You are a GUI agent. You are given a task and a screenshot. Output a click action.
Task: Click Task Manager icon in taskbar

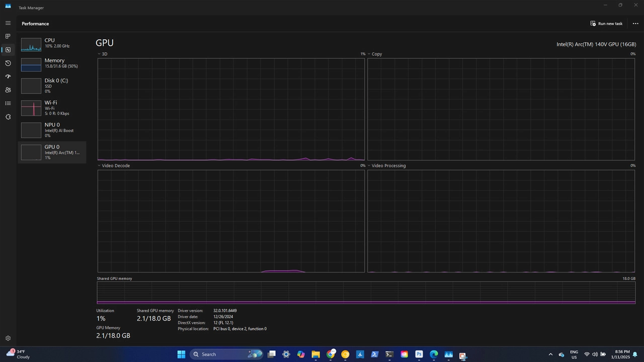(x=448, y=354)
